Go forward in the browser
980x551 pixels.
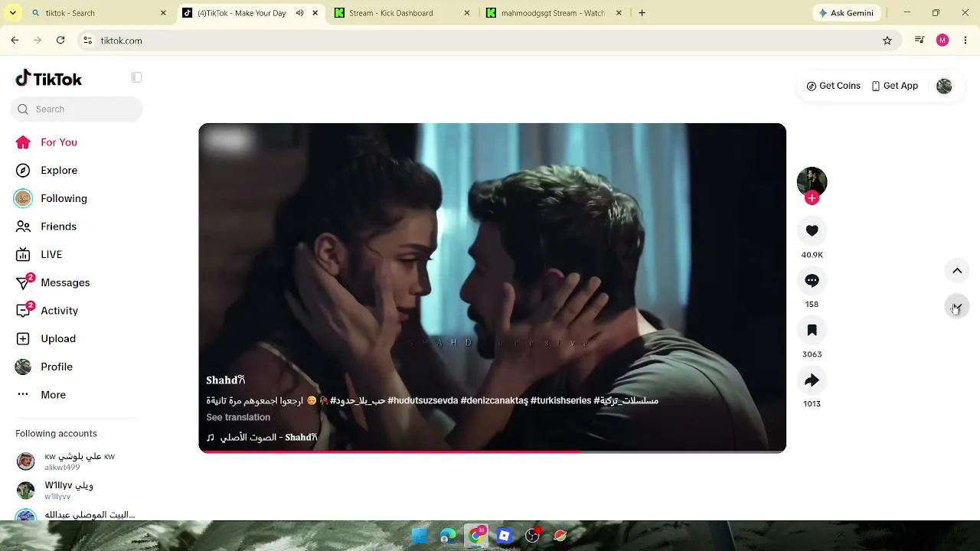point(37,41)
